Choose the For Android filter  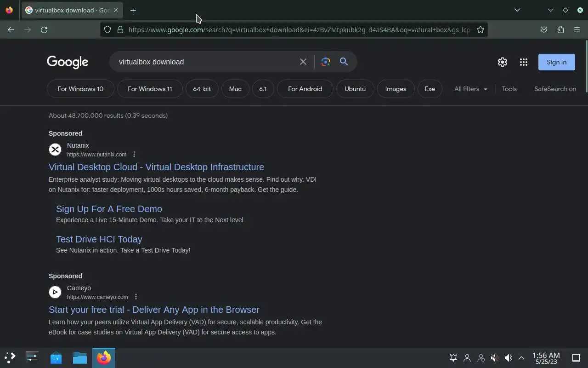(305, 89)
